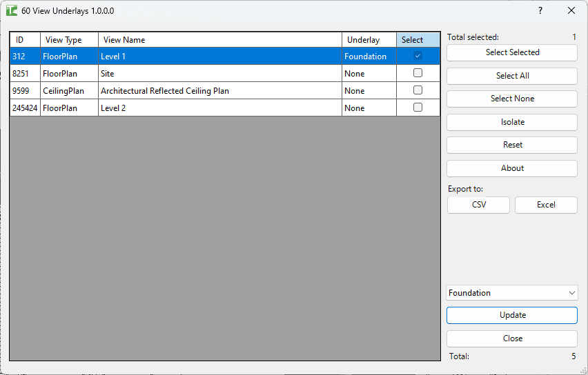Click the FloorPlan cell in the Level 2 row
The height and width of the screenshot is (375, 588).
(70, 108)
